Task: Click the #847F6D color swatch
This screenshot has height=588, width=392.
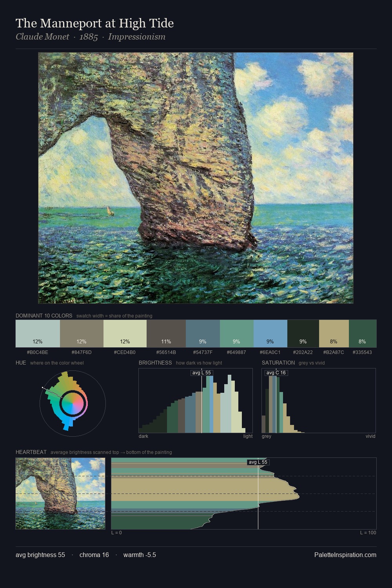Action: point(82,334)
